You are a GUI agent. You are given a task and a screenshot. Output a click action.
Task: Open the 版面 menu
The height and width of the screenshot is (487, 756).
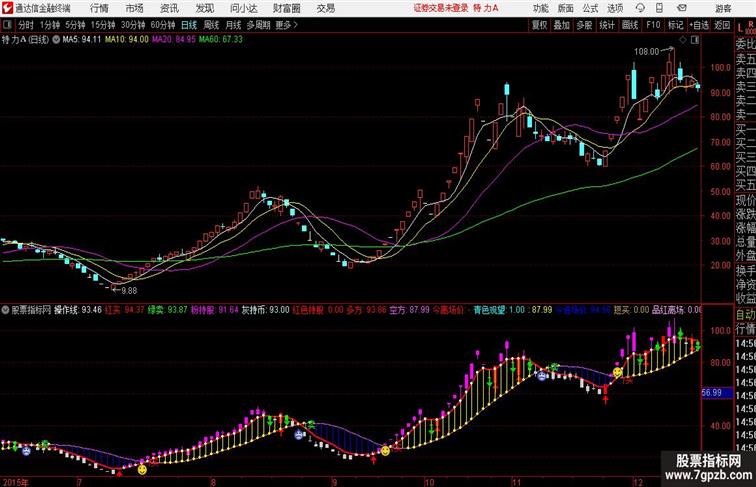tap(565, 8)
